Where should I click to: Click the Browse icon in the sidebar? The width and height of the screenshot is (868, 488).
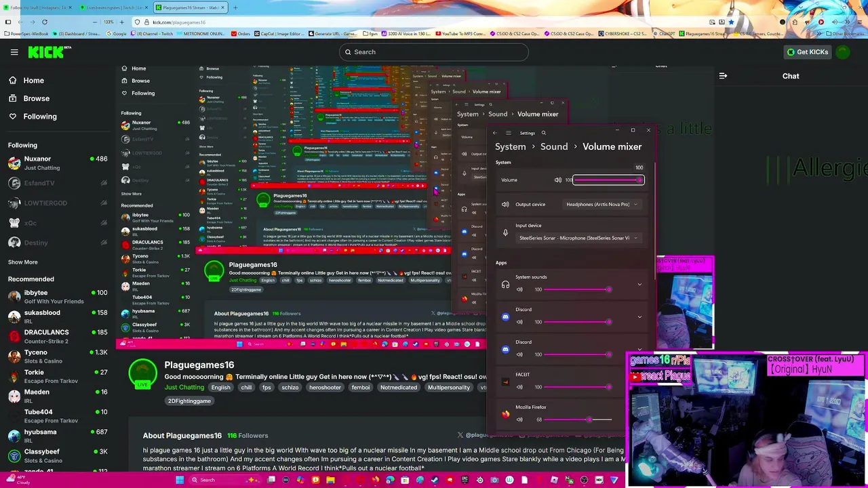pos(13,98)
